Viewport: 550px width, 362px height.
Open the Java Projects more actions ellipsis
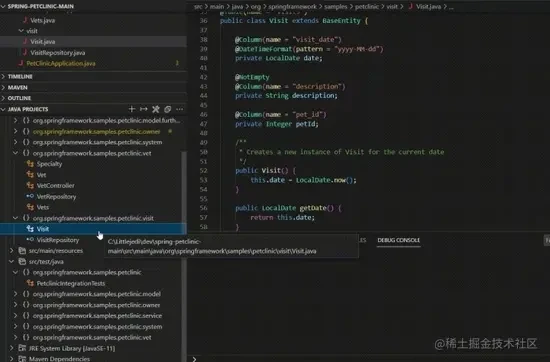point(180,109)
